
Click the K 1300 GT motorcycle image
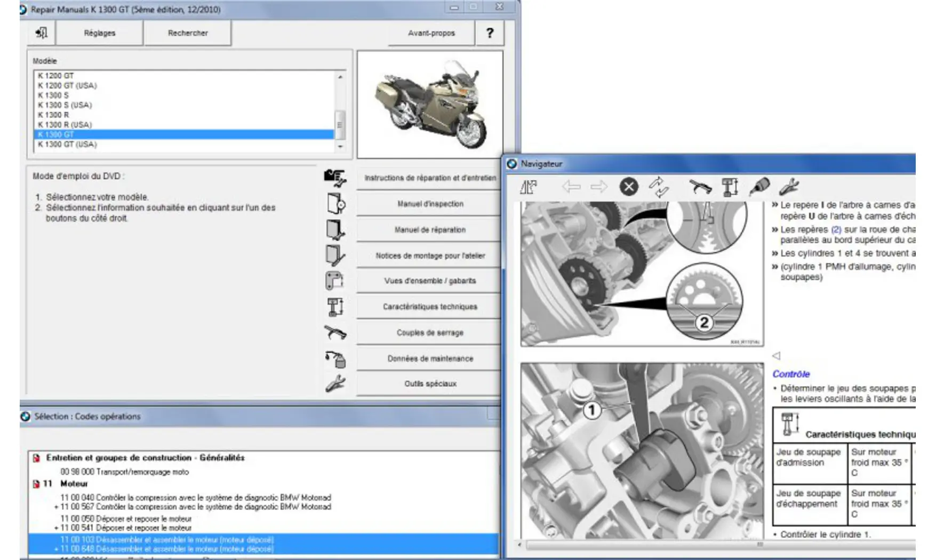[430, 105]
